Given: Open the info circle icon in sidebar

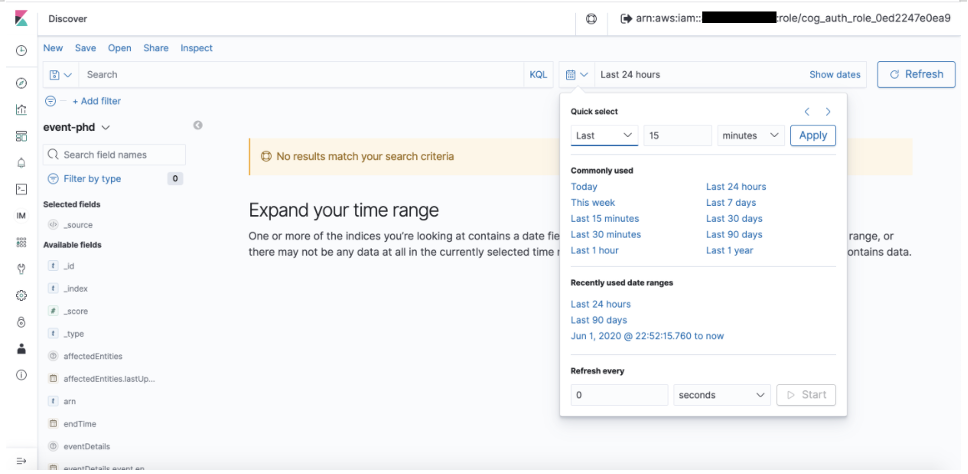Looking at the screenshot, I should [21, 375].
